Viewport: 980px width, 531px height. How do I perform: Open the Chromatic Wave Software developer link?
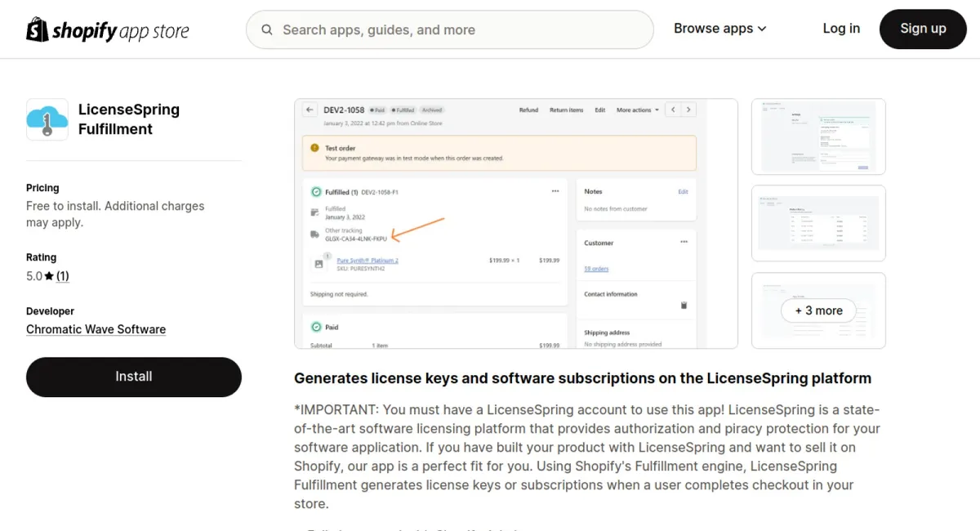(x=96, y=329)
